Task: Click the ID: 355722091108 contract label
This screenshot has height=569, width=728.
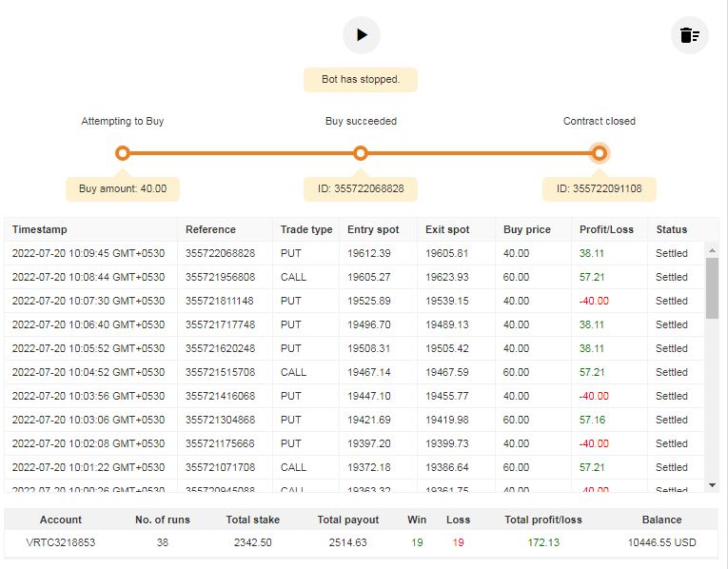Action: (x=600, y=188)
